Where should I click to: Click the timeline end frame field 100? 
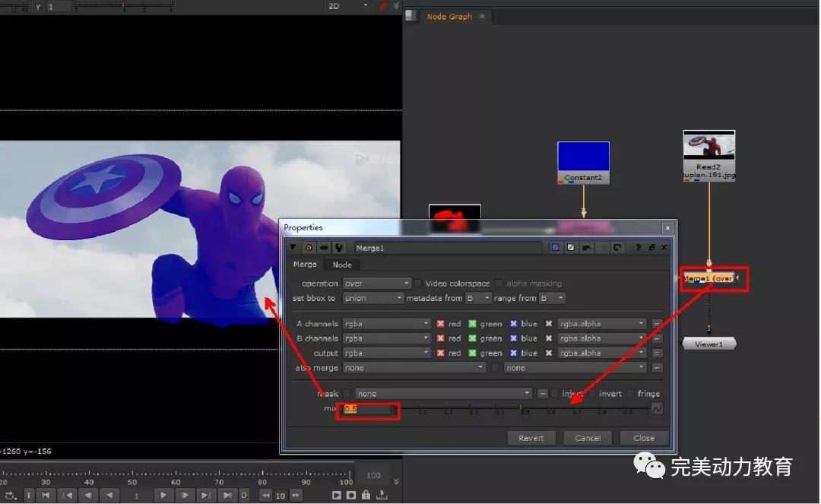(x=373, y=475)
